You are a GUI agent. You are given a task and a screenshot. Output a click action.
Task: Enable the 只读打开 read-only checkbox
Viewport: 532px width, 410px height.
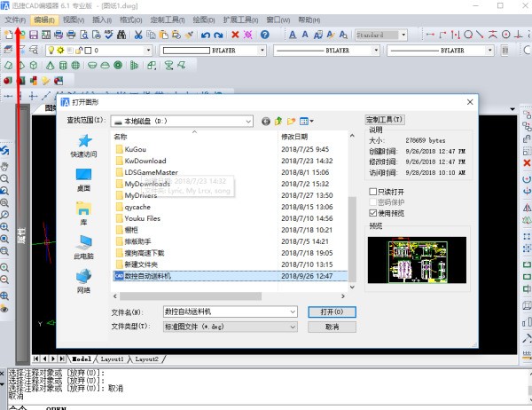(x=373, y=191)
